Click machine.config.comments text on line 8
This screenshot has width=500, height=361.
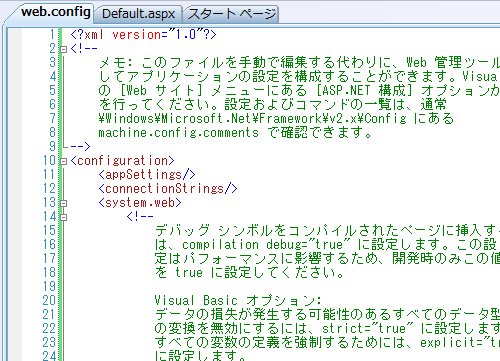coord(178,133)
